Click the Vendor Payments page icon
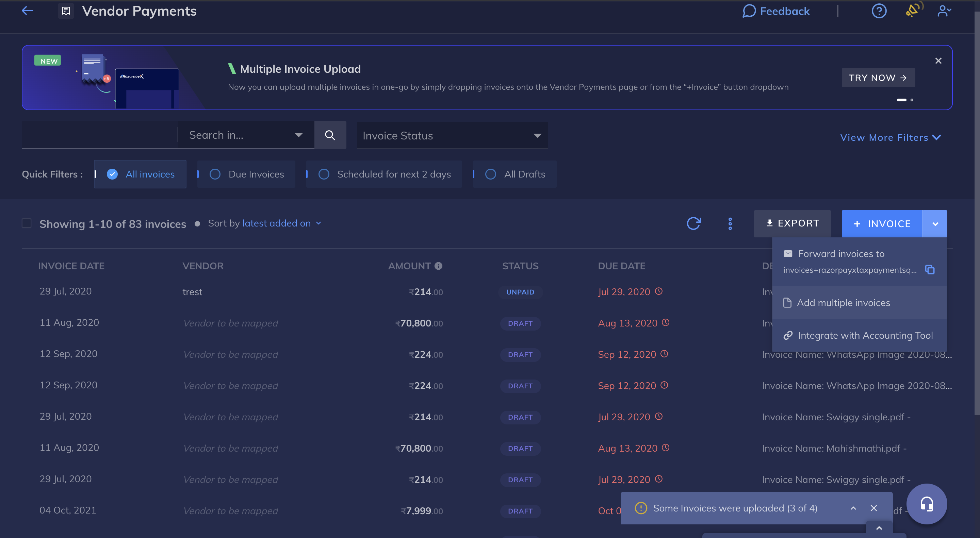 click(66, 11)
